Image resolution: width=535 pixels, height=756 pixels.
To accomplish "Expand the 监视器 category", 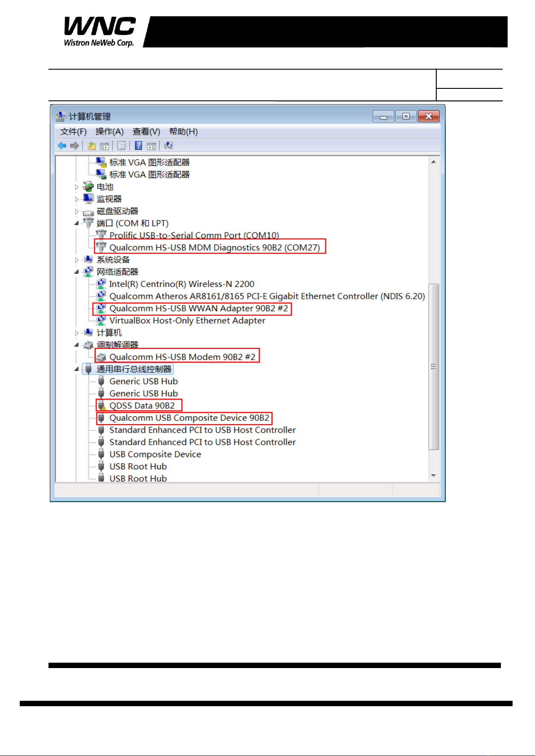I will coord(77,199).
